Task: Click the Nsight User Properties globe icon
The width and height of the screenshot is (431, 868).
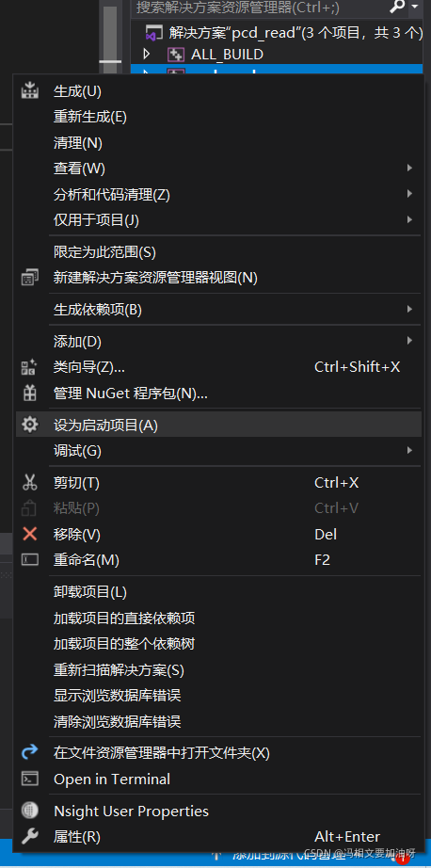Action: click(29, 811)
